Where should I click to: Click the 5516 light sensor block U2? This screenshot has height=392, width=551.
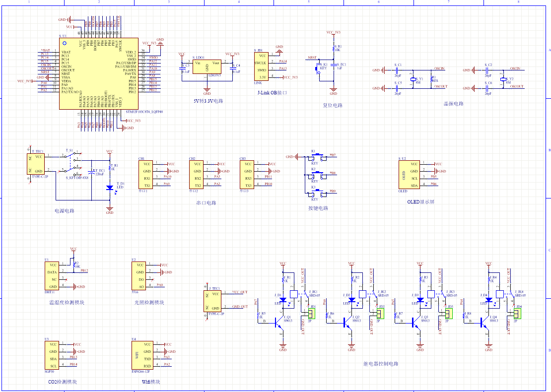tap(139, 276)
